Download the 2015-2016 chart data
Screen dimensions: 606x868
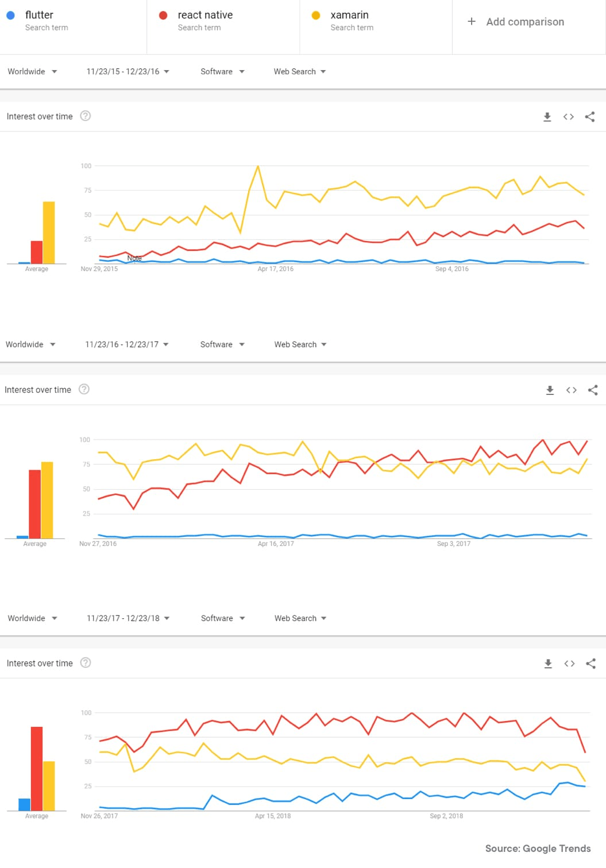coord(547,117)
